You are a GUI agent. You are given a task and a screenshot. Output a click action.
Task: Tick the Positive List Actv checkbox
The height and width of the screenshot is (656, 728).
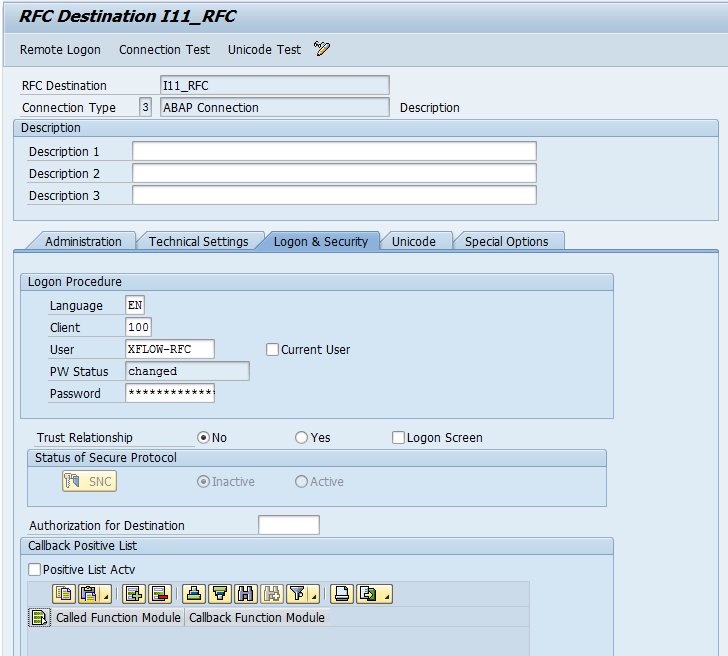(35, 570)
